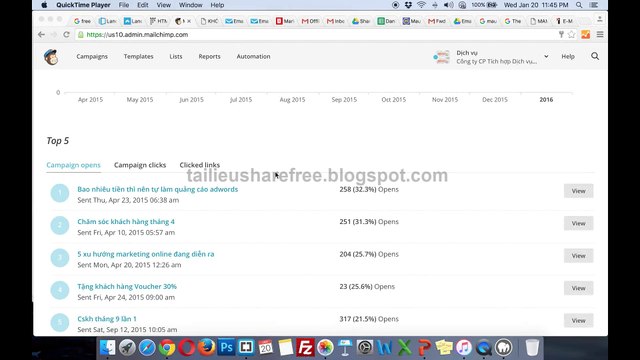Open Sequel Pro elephant icon in dock

click(503, 347)
